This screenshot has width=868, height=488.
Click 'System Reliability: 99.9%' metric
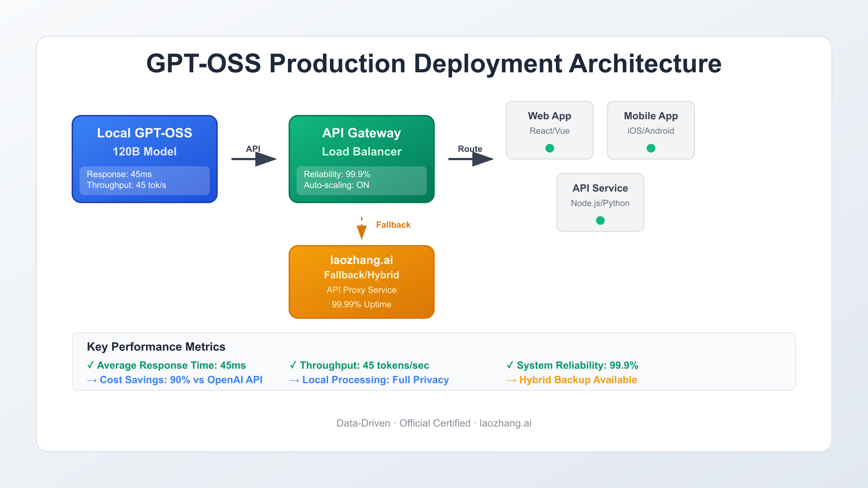tap(573, 365)
